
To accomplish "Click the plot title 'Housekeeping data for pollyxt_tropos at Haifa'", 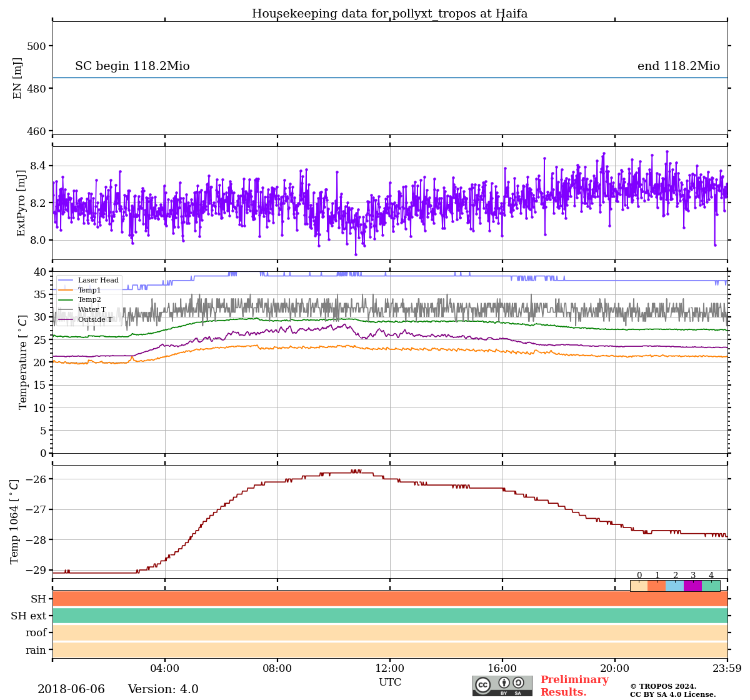I will pyautogui.click(x=390, y=14).
